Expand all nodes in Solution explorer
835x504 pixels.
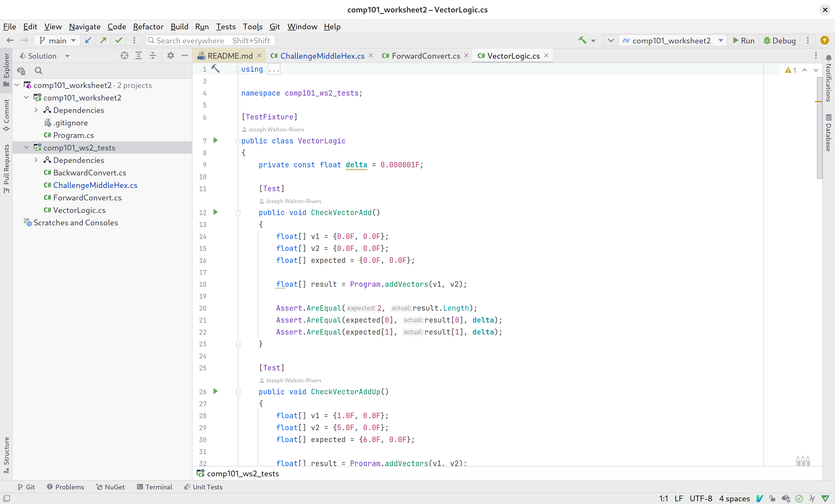[x=139, y=56]
